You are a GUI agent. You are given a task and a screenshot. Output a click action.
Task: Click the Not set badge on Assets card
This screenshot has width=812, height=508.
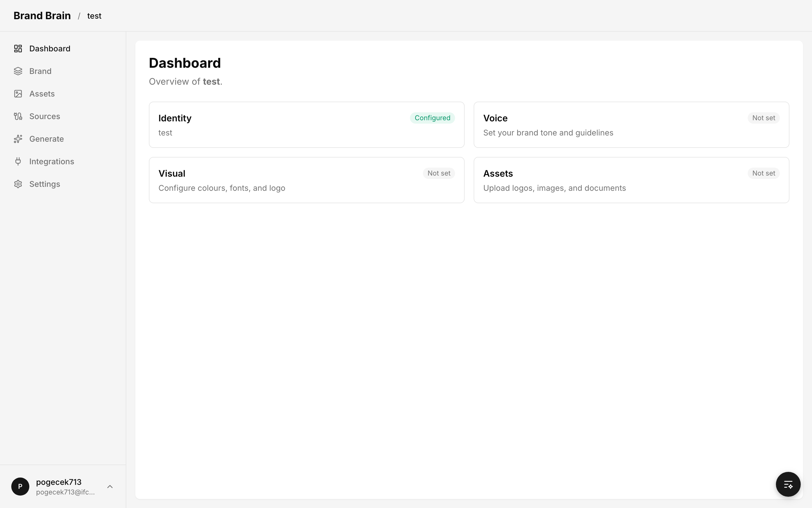[763, 173]
